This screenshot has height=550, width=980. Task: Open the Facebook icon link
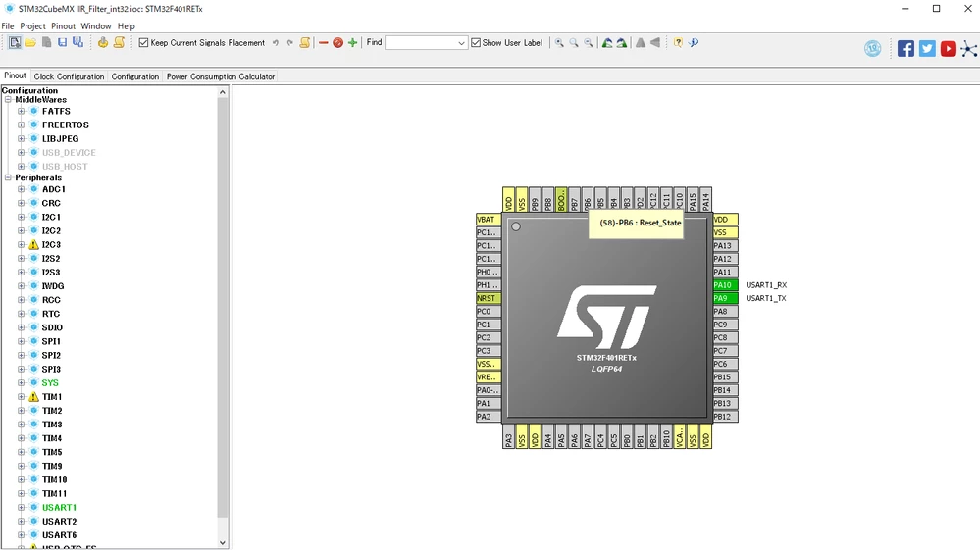[905, 49]
